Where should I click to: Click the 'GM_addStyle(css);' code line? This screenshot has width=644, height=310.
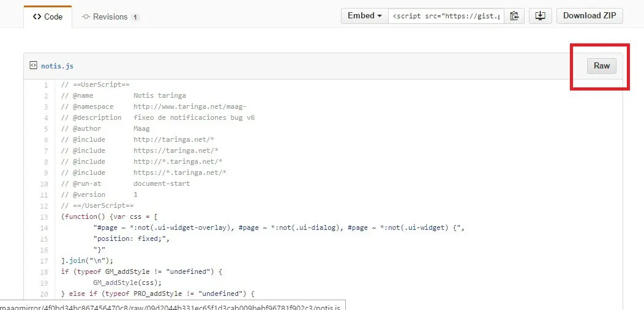[127, 282]
